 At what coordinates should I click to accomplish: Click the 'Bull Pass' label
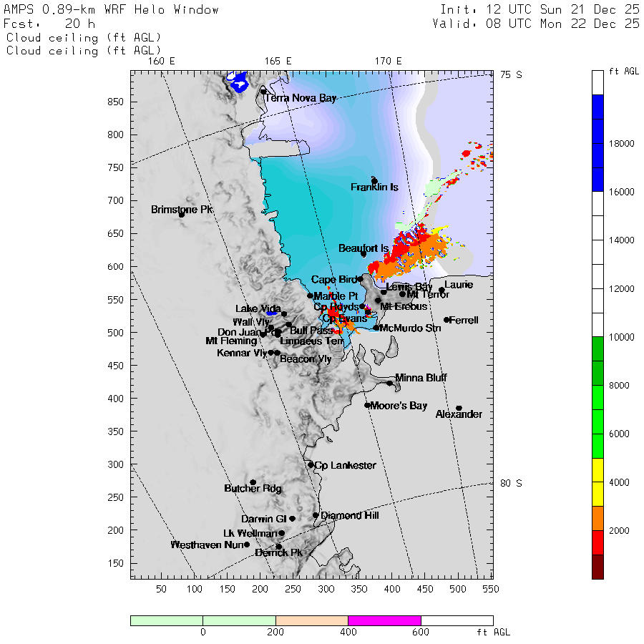point(311,330)
